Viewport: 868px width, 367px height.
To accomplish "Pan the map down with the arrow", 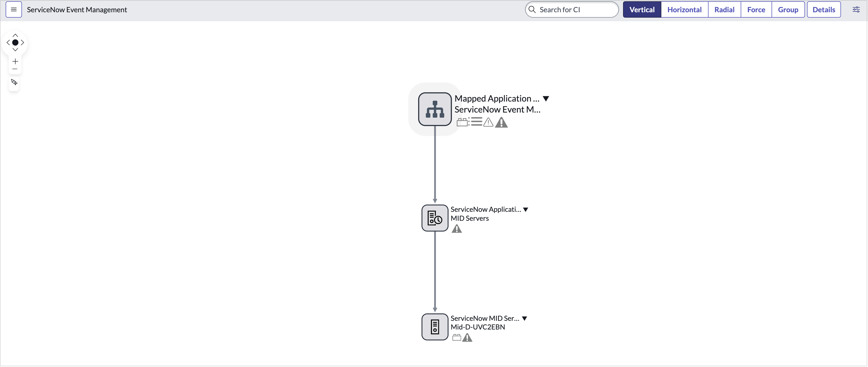I will coord(15,50).
